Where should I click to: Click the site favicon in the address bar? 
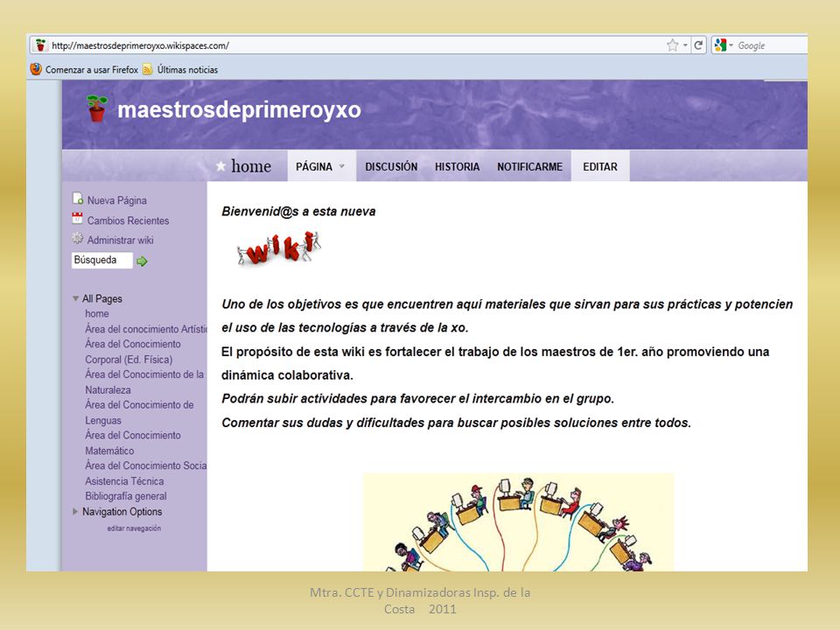40,45
